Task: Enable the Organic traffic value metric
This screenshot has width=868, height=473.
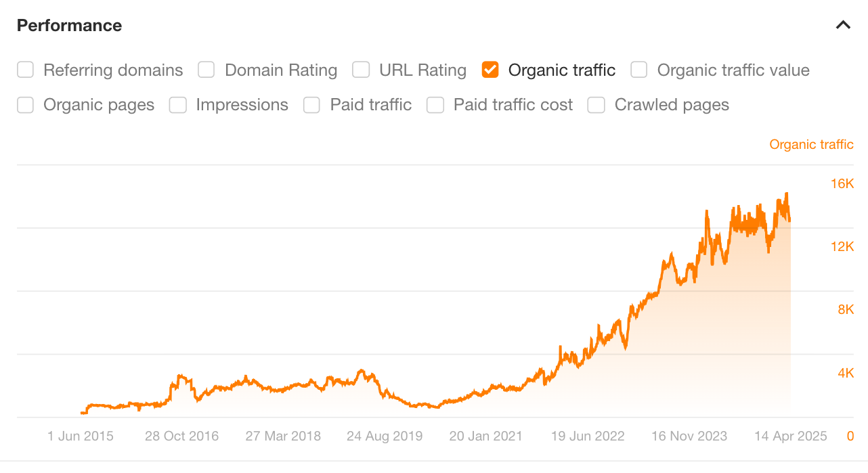Action: tap(638, 70)
